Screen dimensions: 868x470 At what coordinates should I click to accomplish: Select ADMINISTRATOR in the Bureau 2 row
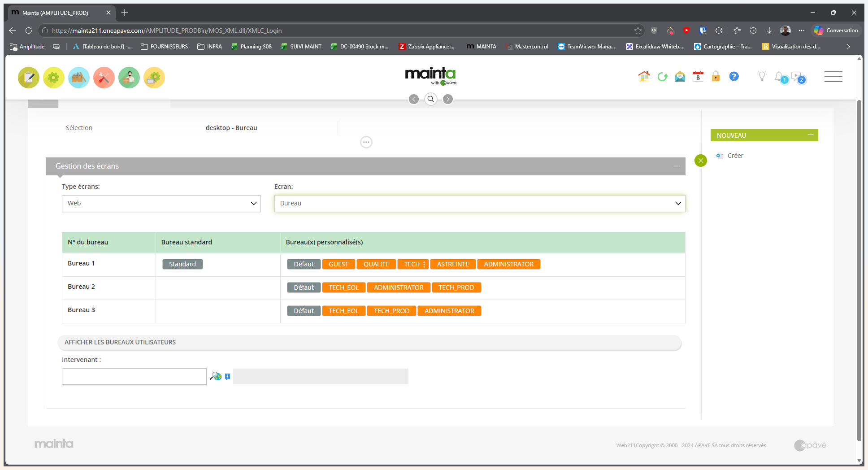pyautogui.click(x=399, y=287)
